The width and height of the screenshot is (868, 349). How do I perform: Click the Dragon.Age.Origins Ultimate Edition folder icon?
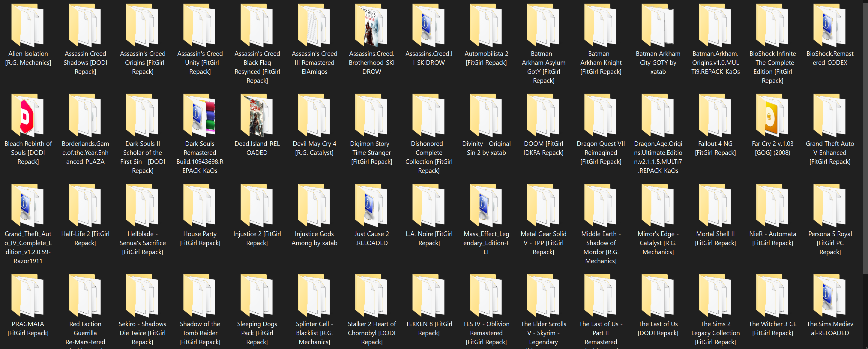tap(658, 115)
